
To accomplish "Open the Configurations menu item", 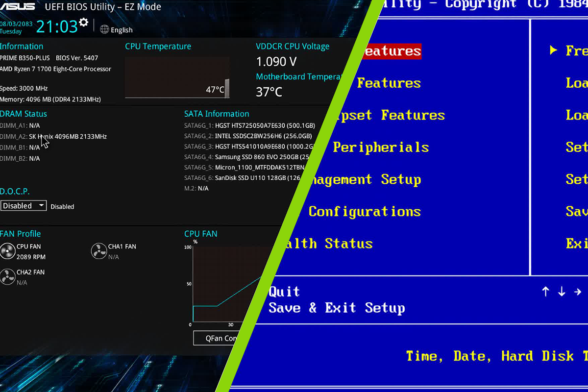I will tap(365, 212).
